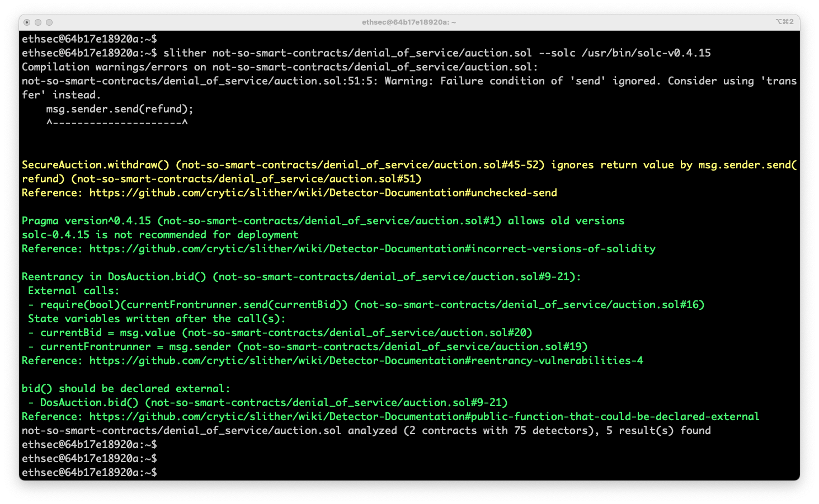Open the public-function-that-could-be-declared-external reference URL
This screenshot has height=504, width=819.
(424, 417)
